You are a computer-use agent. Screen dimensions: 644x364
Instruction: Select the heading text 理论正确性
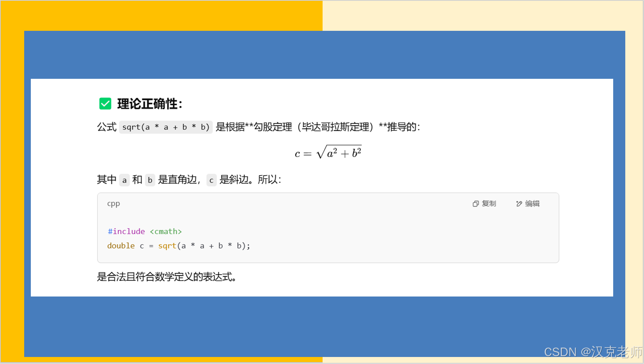coord(150,104)
